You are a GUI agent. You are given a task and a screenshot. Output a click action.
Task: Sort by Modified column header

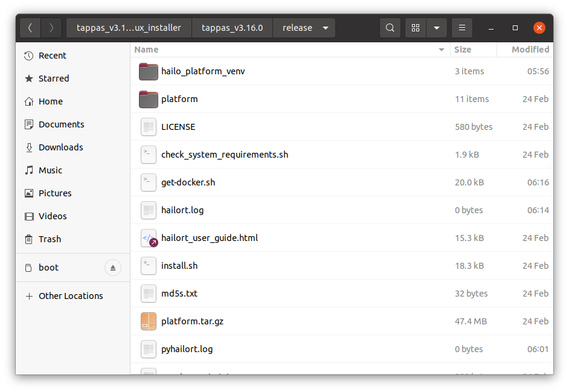tap(530, 50)
